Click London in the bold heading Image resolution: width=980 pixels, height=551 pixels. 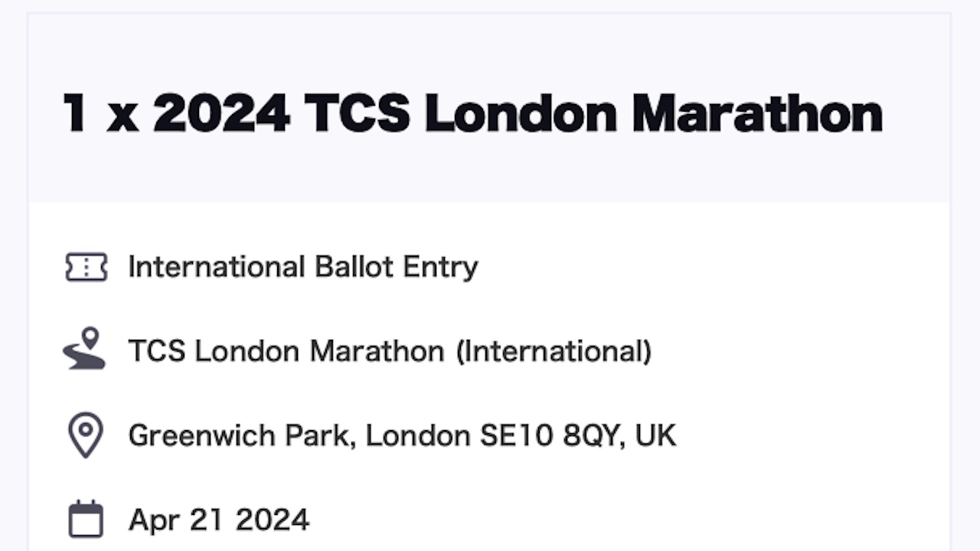521,112
